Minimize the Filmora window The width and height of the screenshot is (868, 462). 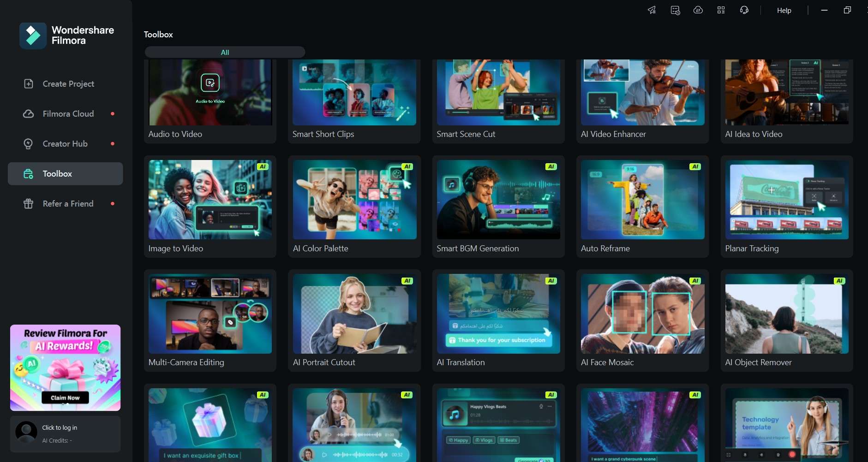tap(824, 10)
